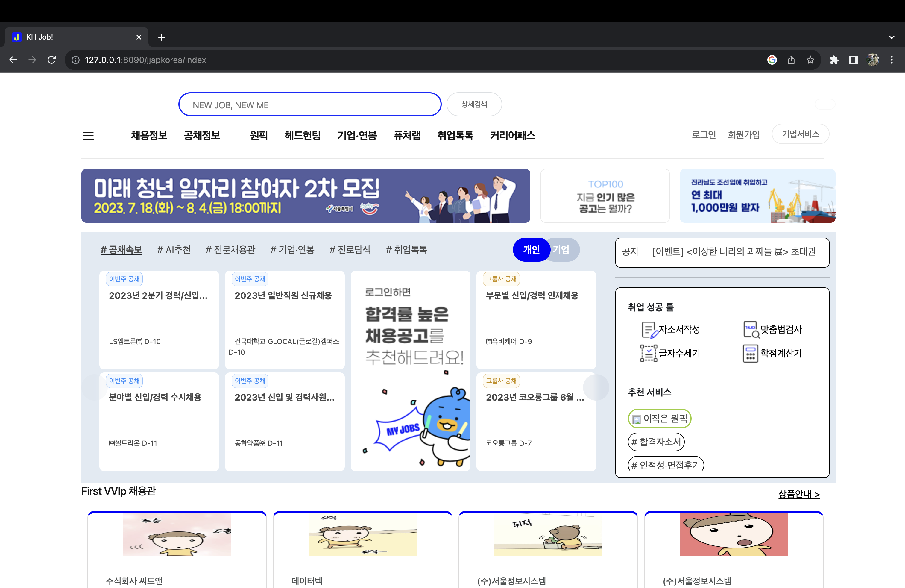Click the 이직은 원픽 recommended service icon
The image size is (905, 588).
pos(636,419)
